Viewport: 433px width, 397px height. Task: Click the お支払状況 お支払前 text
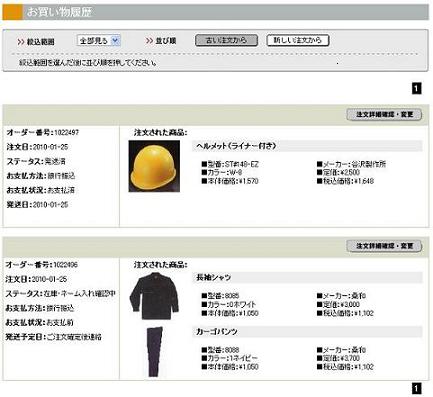tap(40, 322)
